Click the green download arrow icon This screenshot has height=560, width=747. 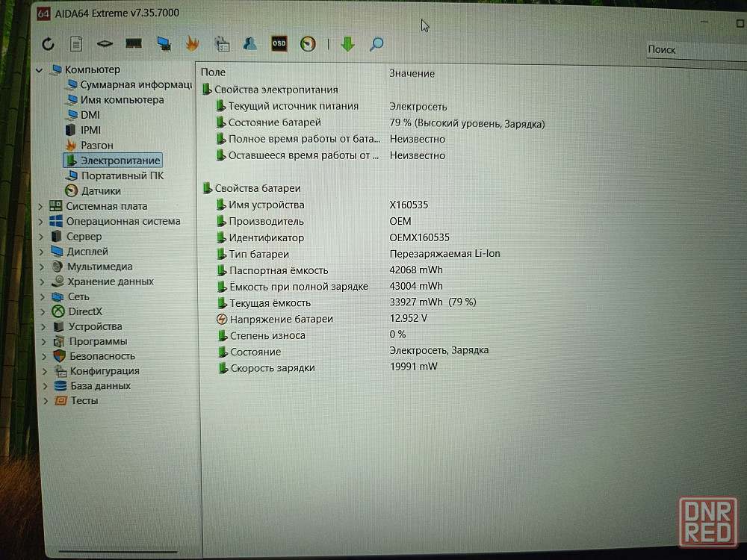[x=347, y=44]
